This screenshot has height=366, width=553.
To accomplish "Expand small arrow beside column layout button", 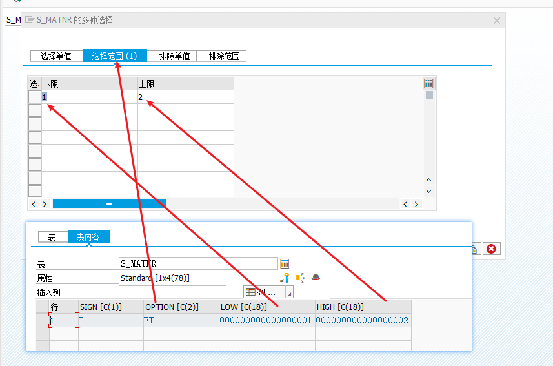I will [x=290, y=293].
